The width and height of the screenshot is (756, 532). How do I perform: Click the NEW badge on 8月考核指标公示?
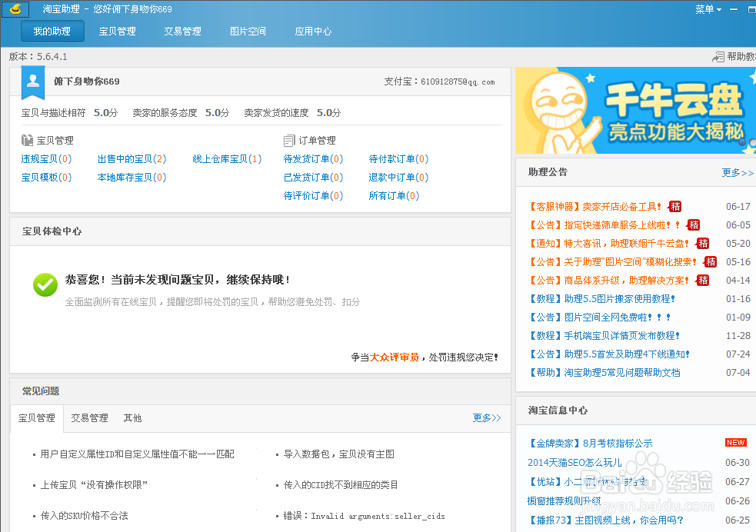[x=736, y=442]
